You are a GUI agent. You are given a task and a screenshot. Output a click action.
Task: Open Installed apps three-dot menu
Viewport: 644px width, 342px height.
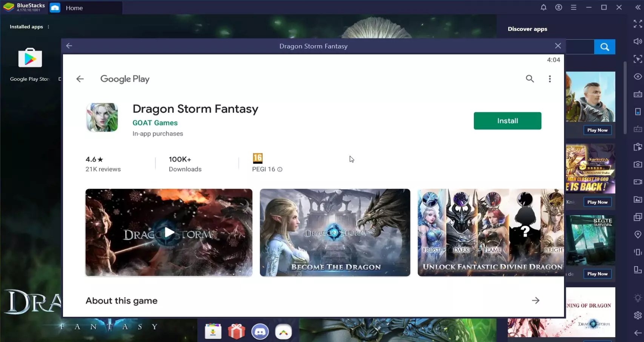(x=48, y=27)
